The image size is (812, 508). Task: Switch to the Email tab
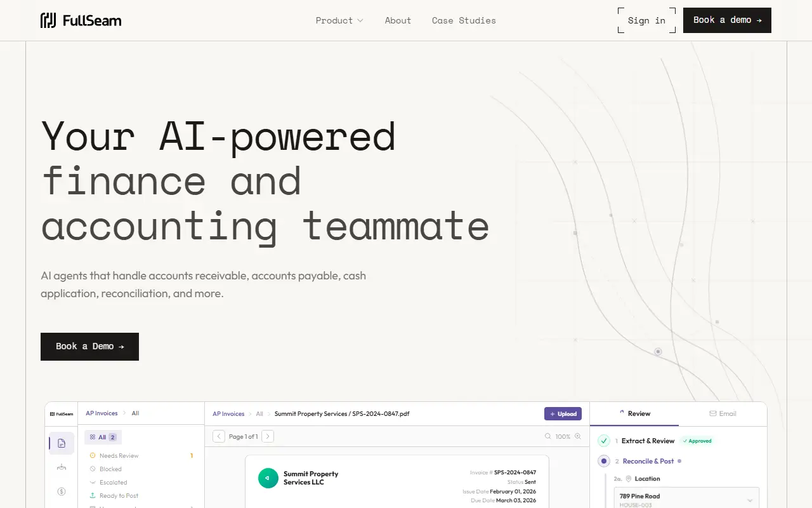[723, 413]
